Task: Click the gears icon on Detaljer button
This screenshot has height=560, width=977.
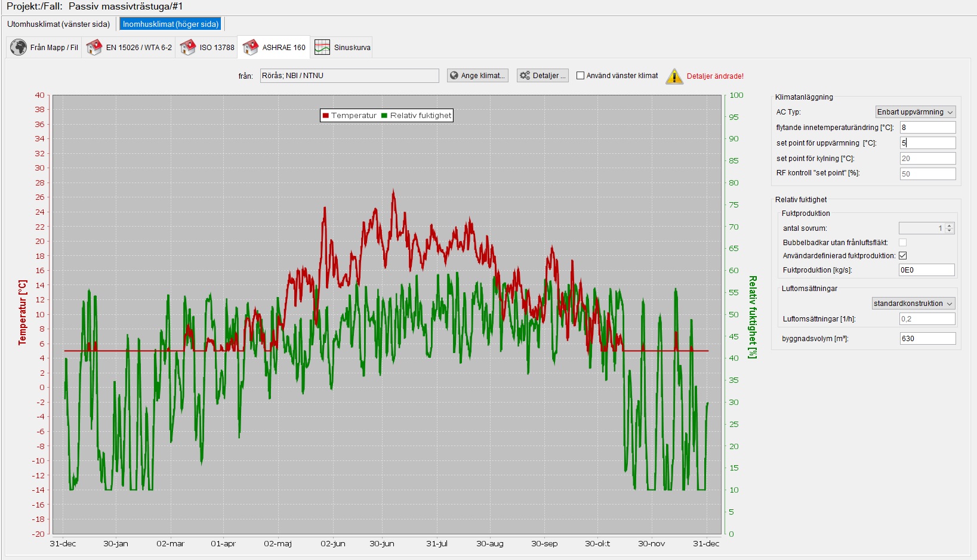Action: pyautogui.click(x=525, y=76)
